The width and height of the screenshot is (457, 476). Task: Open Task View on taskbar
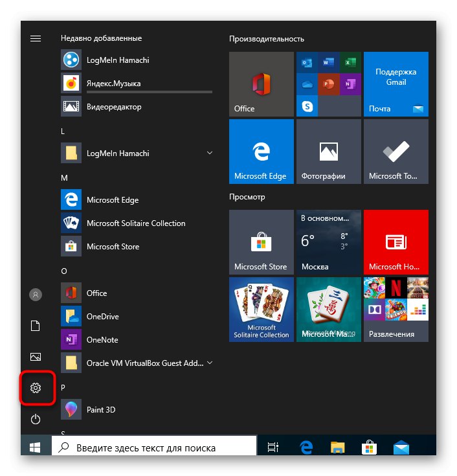(273, 447)
